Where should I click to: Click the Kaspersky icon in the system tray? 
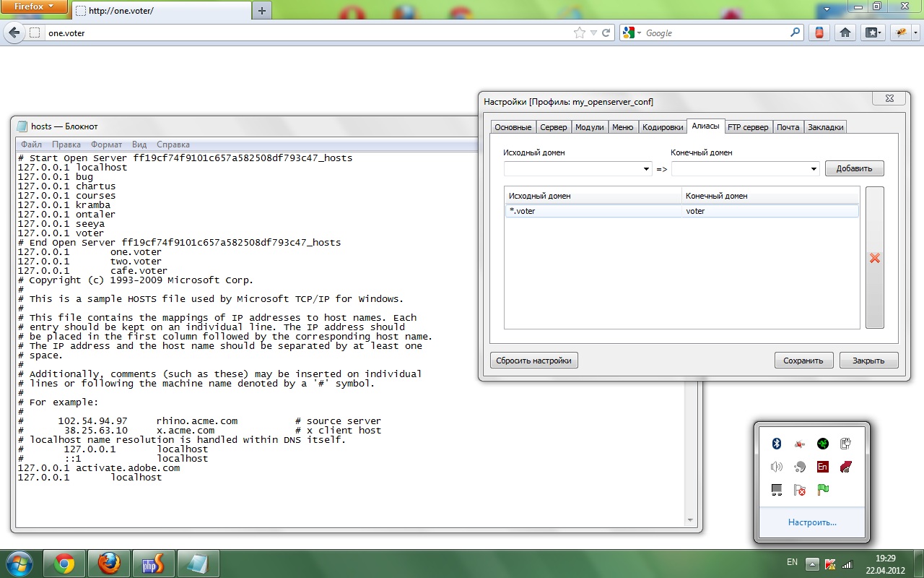[830, 564]
